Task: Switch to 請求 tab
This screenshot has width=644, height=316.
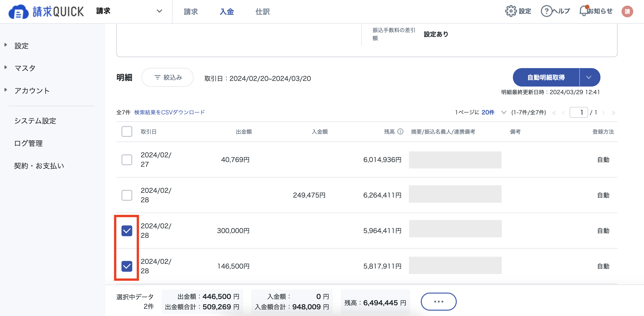Action: click(x=191, y=12)
